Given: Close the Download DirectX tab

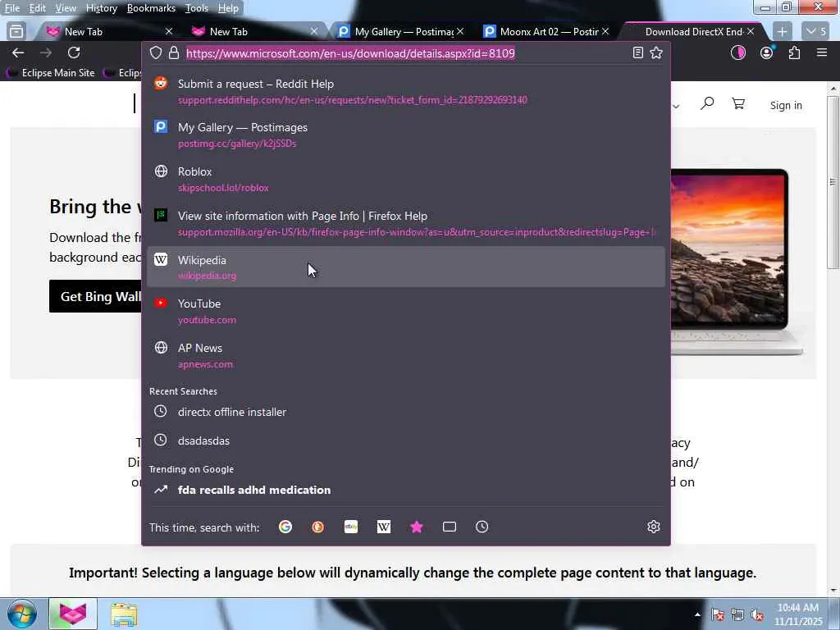Looking at the screenshot, I should coord(751,32).
